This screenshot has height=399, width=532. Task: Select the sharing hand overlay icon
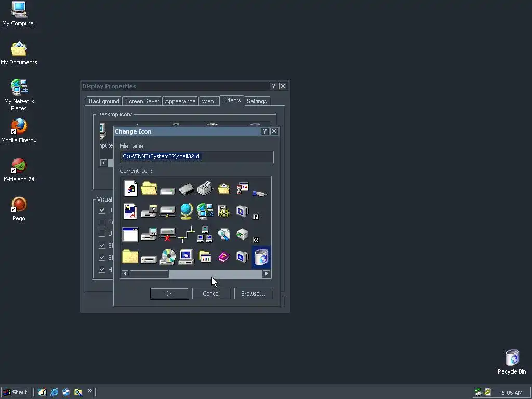pyautogui.click(x=260, y=193)
